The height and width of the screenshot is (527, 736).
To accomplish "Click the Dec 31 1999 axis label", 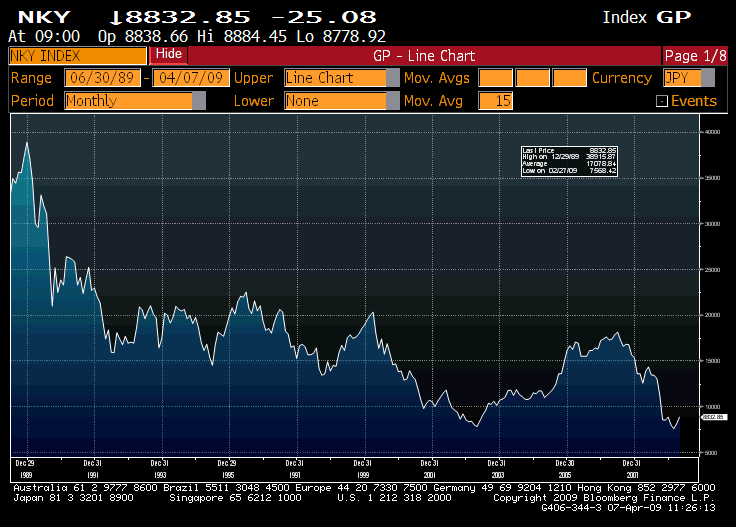I will [363, 469].
